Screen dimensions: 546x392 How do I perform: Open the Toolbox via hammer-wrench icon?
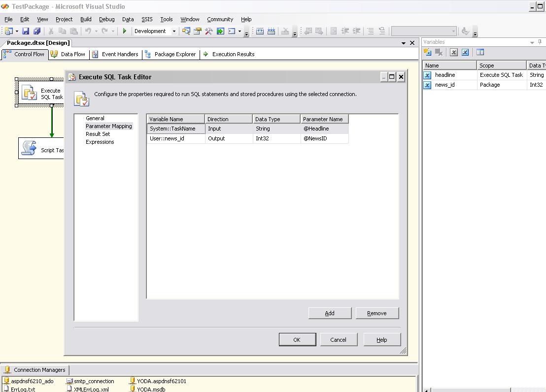click(x=209, y=31)
